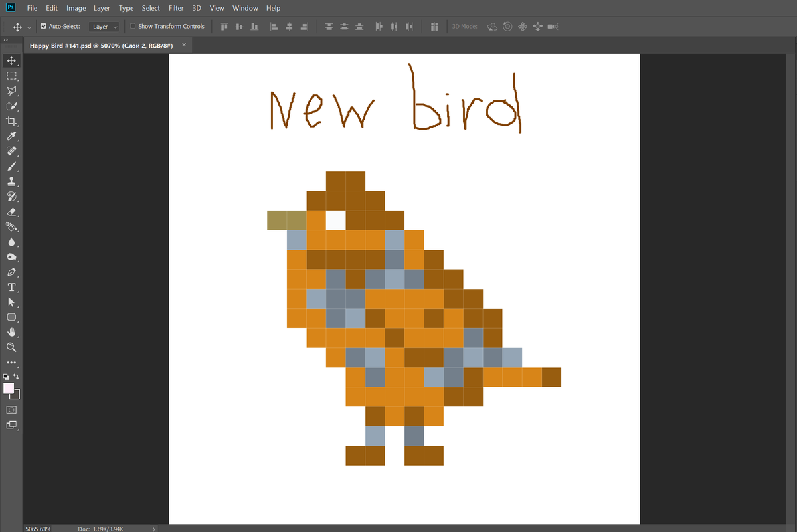Select the Quick Selection tool
Image resolution: width=797 pixels, height=532 pixels.
tap(11, 106)
